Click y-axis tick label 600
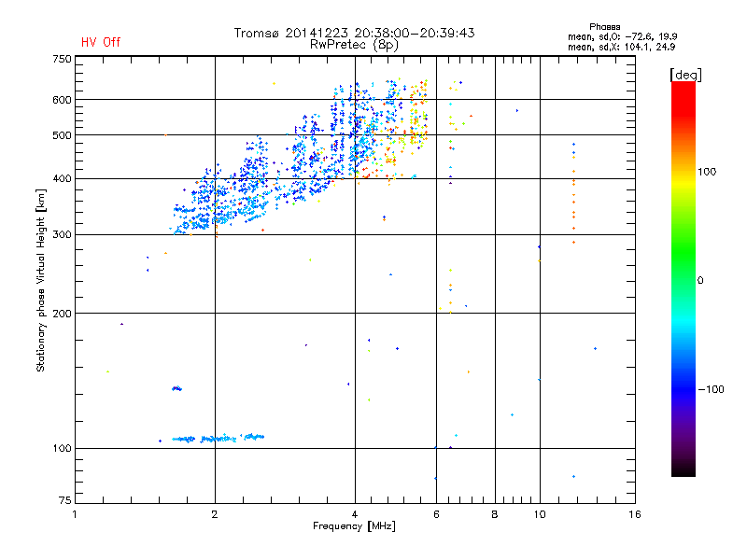Viewport: 747px width, 560px height. point(62,100)
